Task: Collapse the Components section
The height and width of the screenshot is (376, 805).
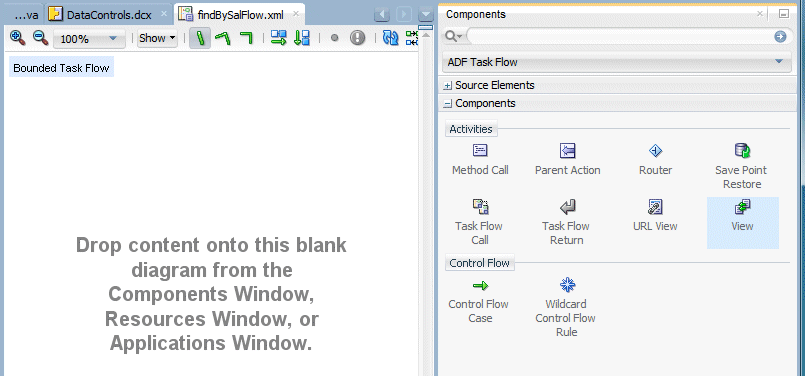Action: click(x=447, y=104)
